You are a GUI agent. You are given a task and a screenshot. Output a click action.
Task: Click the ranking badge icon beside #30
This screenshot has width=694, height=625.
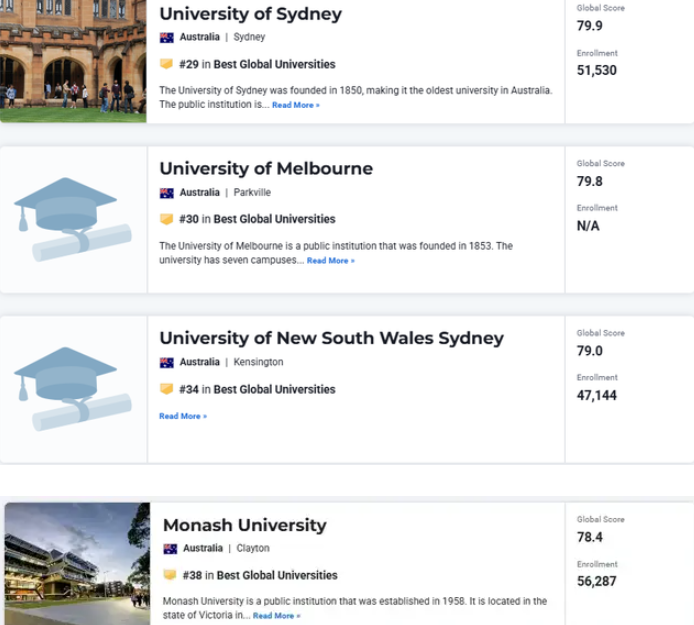[166, 219]
